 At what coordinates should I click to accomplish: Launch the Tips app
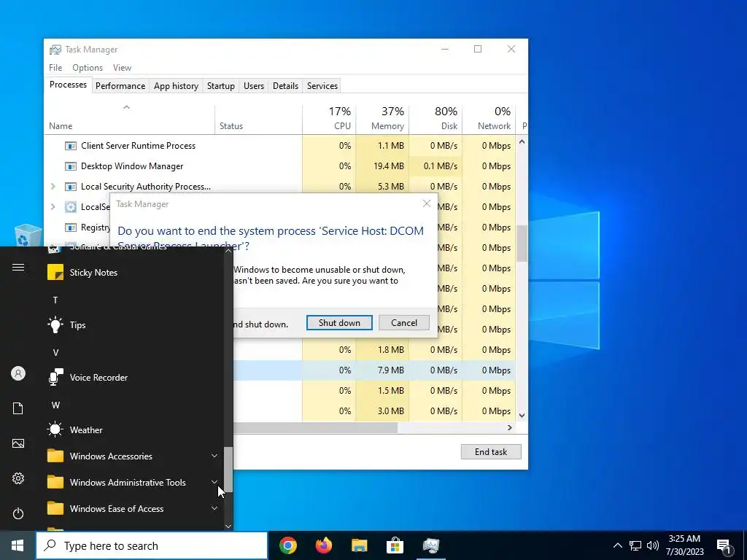tap(77, 324)
